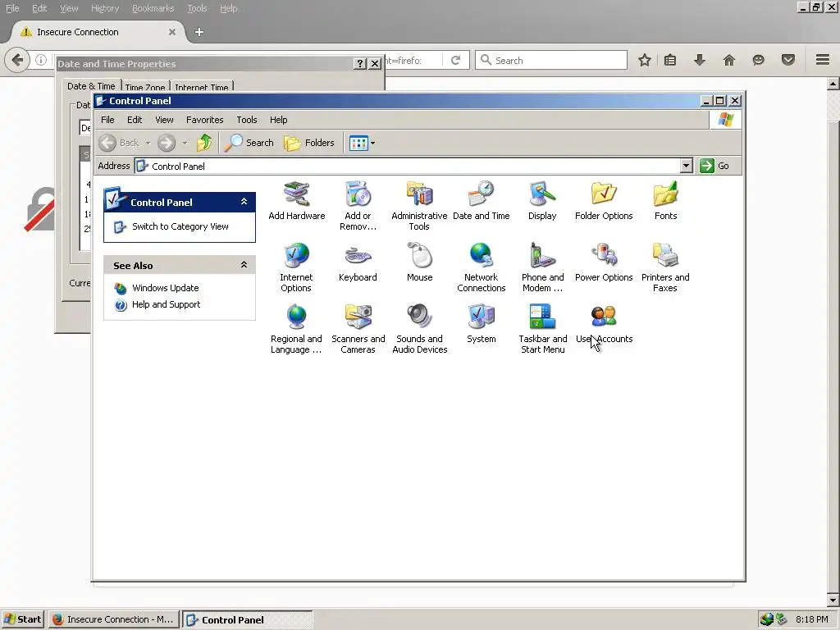Collapse the Control Panel side pane section

(x=244, y=202)
